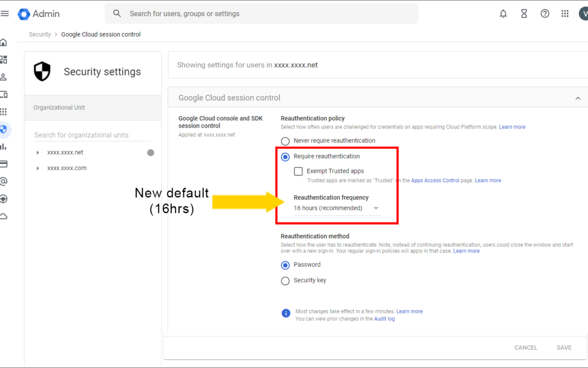Open the Audit log link

(384, 319)
